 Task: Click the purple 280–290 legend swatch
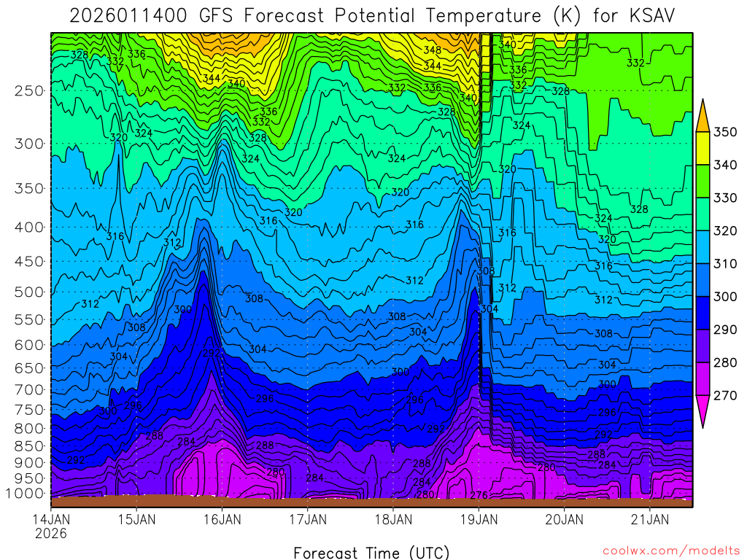pos(703,346)
